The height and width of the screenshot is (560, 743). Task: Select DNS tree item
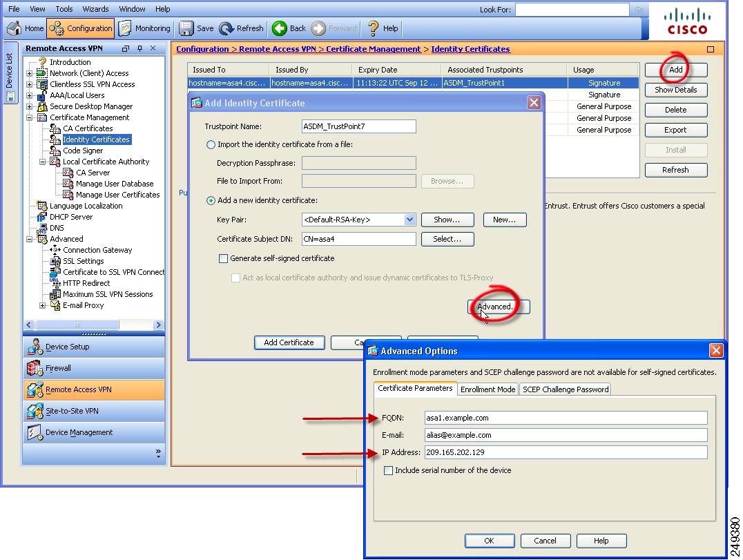coord(57,228)
